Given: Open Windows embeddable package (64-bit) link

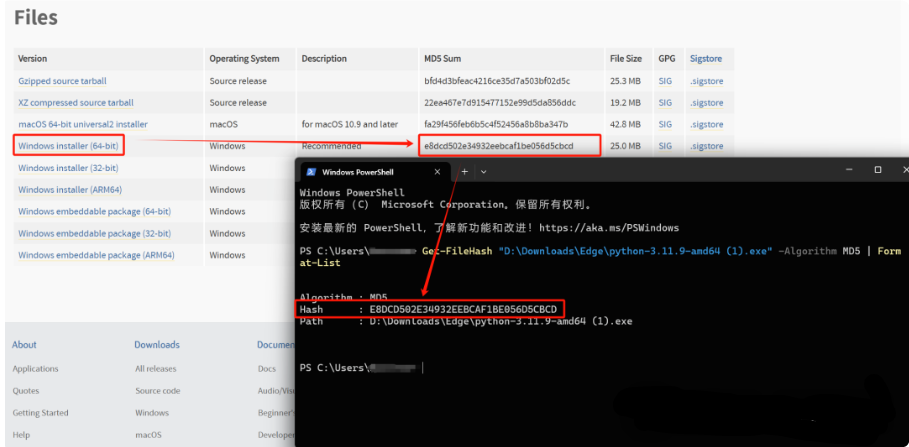Looking at the screenshot, I should [x=94, y=212].
